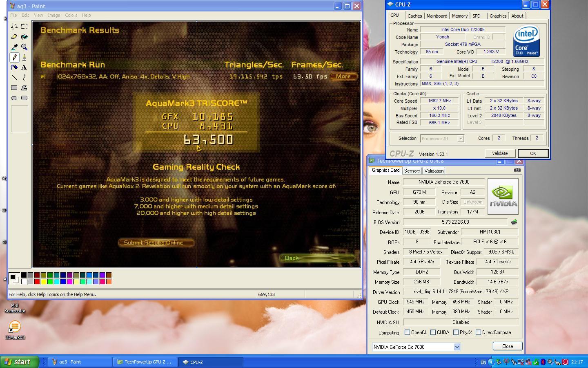588x368 pixels.
Task: Select the Curve tool in Paint
Action: [24, 77]
